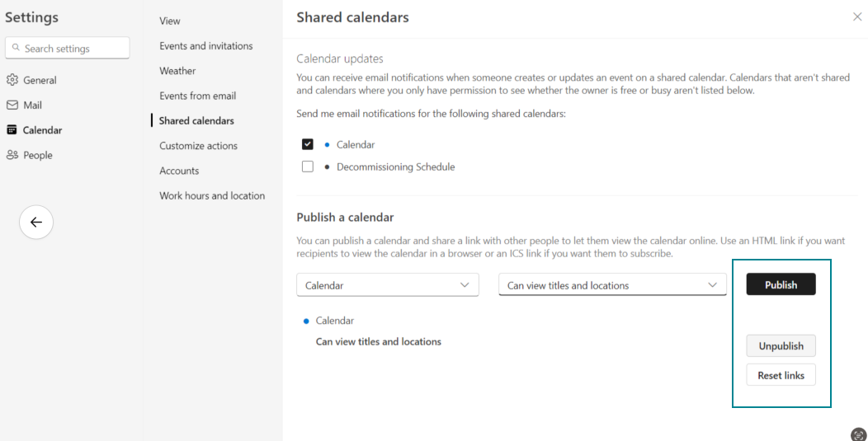868x441 pixels.
Task: Click the Mail envelope icon
Action: [x=12, y=106]
